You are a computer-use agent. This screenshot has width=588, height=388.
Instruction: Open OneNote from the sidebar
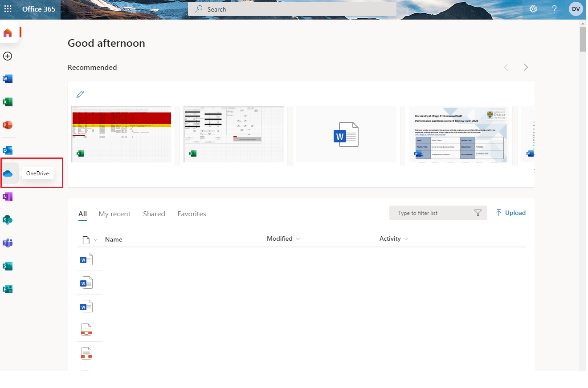point(8,197)
